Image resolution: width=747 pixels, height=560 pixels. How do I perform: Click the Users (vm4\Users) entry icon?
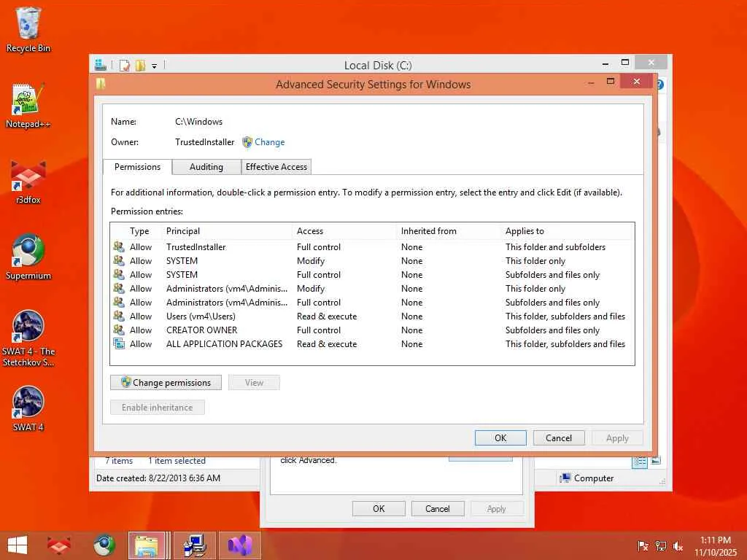click(119, 316)
